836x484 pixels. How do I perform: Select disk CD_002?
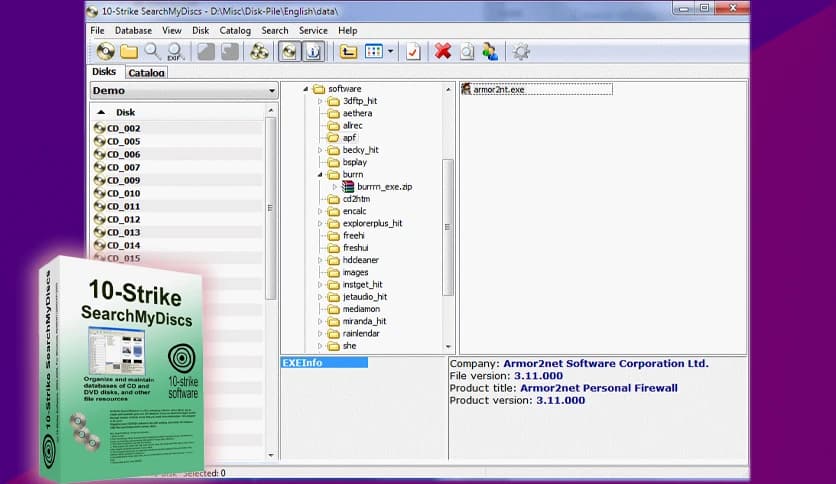point(123,128)
